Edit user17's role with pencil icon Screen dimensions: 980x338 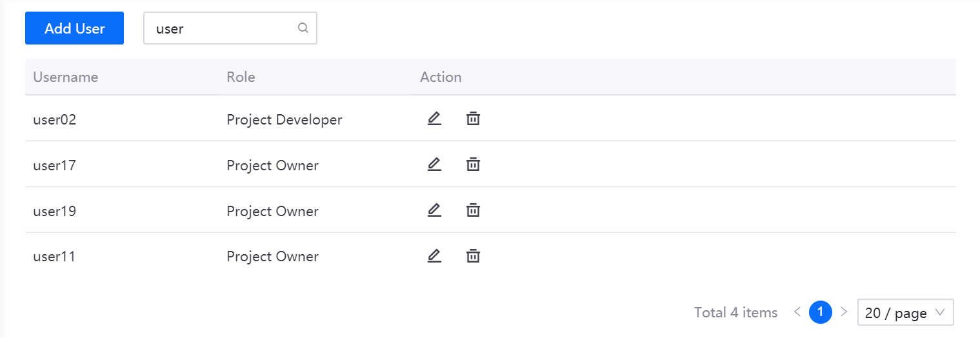[434, 164]
